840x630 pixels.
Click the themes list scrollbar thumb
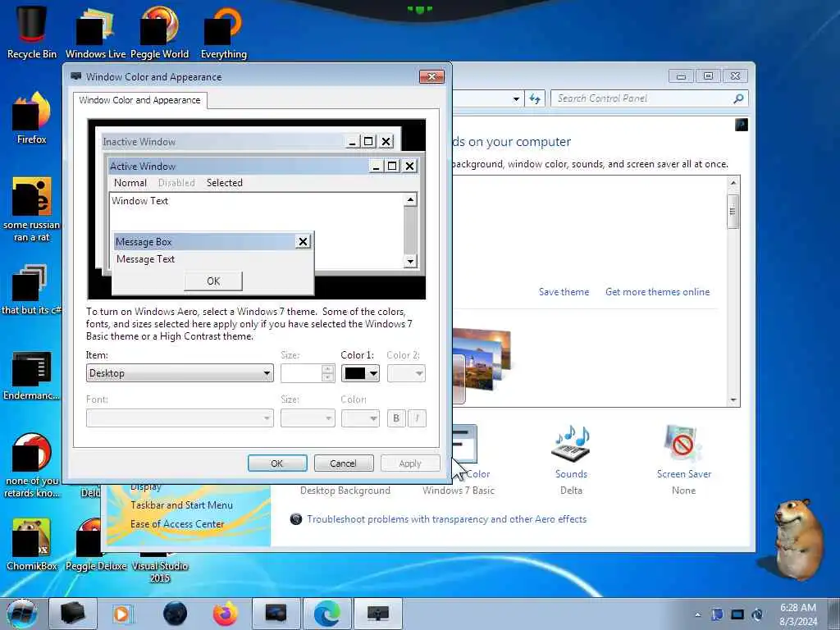733,211
